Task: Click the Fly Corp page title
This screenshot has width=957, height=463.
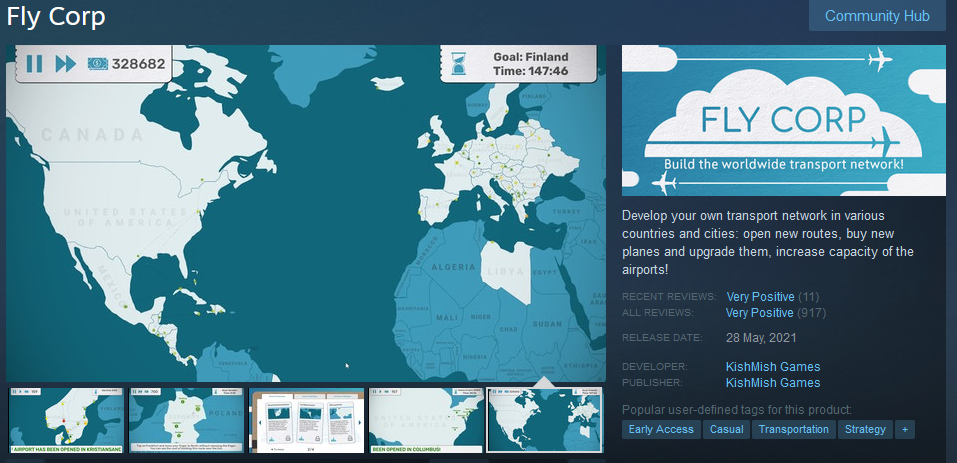Action: tap(56, 16)
